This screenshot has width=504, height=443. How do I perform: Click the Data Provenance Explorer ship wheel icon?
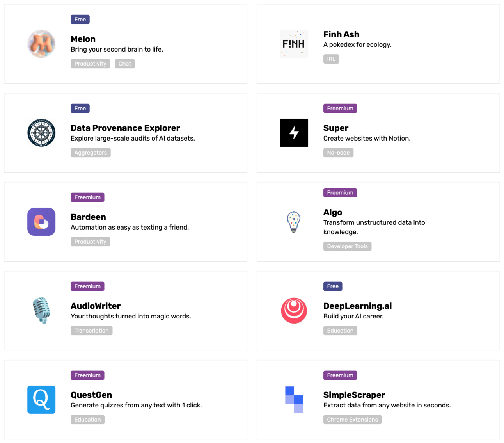click(x=41, y=133)
